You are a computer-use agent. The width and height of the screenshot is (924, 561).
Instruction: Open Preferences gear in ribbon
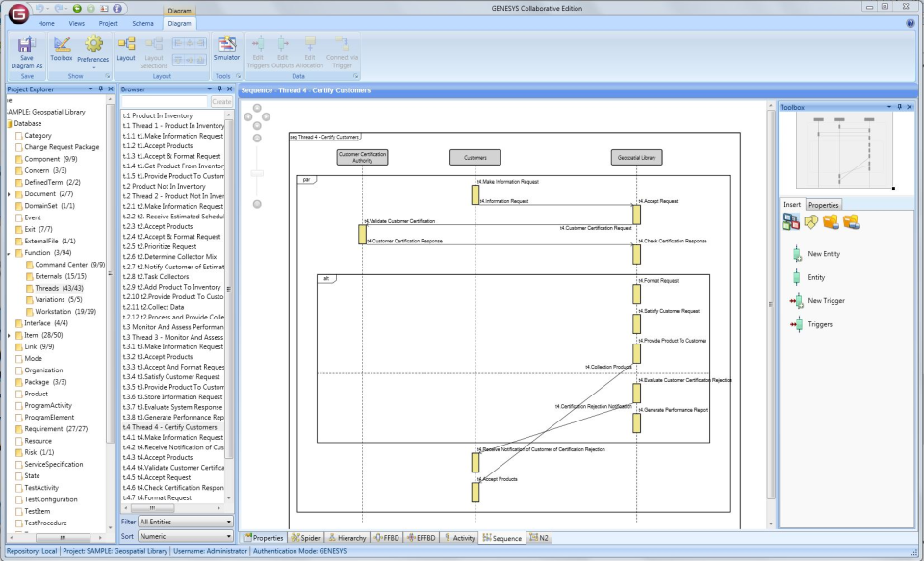93,50
